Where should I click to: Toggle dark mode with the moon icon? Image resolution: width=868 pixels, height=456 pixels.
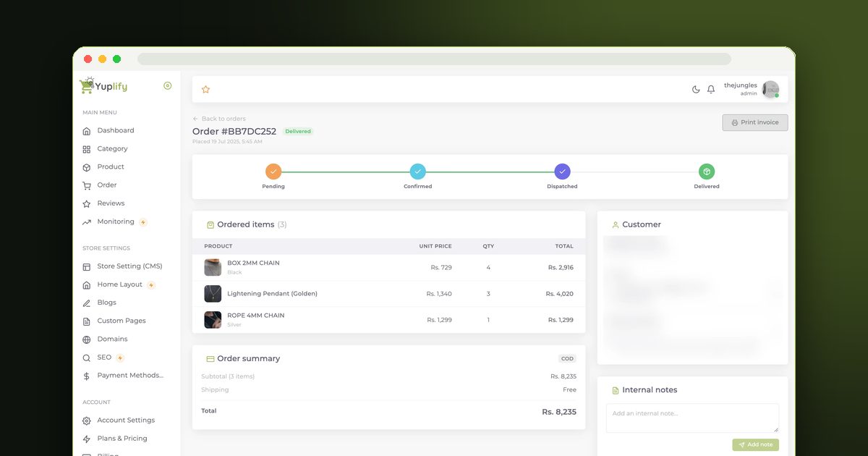[x=696, y=90]
